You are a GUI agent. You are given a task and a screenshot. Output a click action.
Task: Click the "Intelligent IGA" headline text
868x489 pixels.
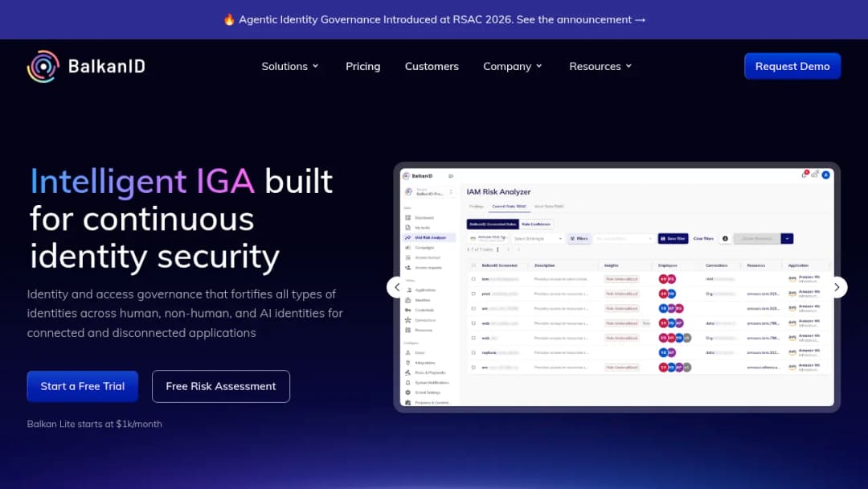click(x=142, y=181)
